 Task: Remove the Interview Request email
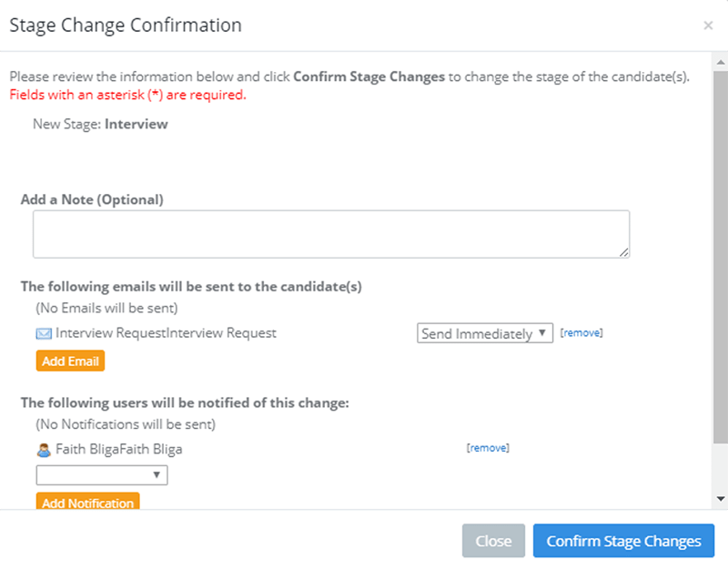(581, 332)
